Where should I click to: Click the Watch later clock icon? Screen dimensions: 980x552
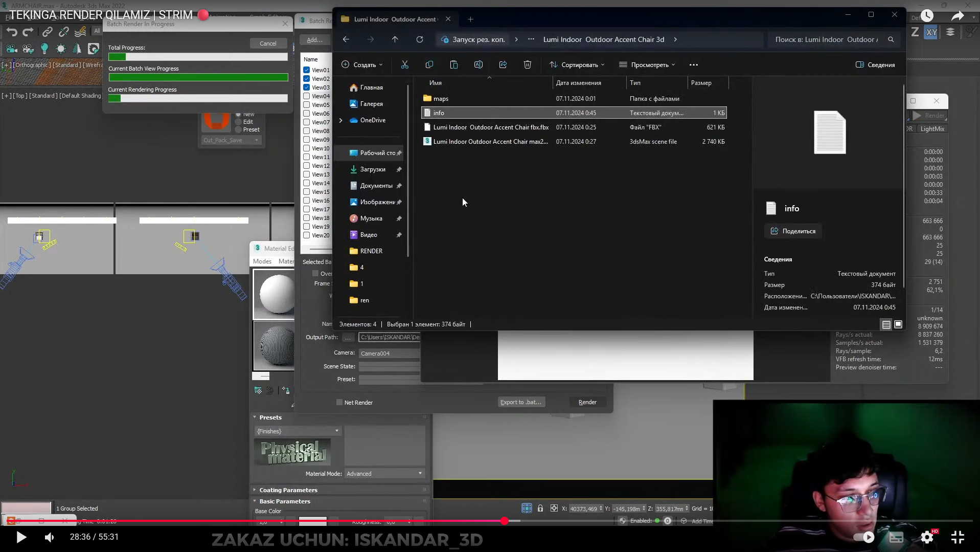pos(927,16)
